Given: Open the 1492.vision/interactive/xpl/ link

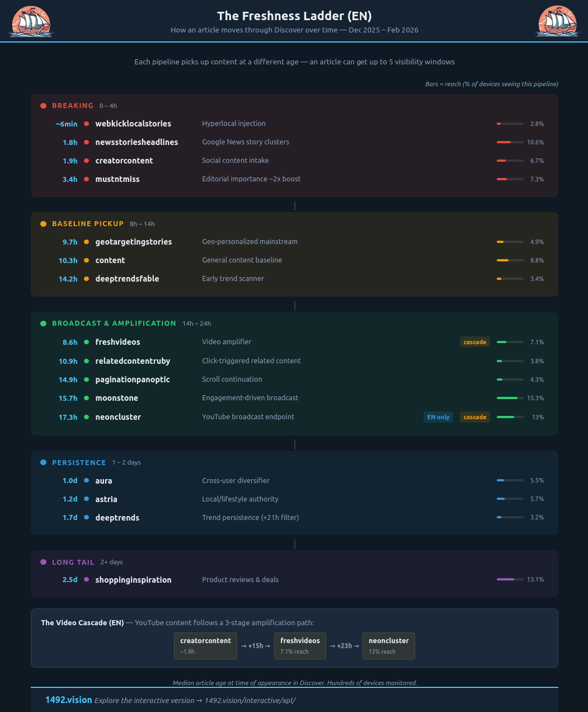Looking at the screenshot, I should (250, 700).
